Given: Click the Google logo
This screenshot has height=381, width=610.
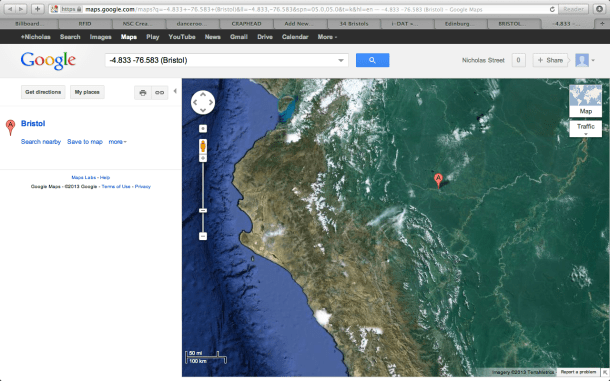Looking at the screenshot, I should 48,61.
